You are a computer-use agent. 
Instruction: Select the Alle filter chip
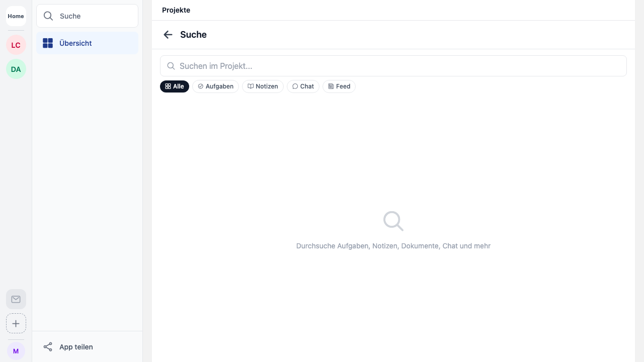[x=174, y=86]
